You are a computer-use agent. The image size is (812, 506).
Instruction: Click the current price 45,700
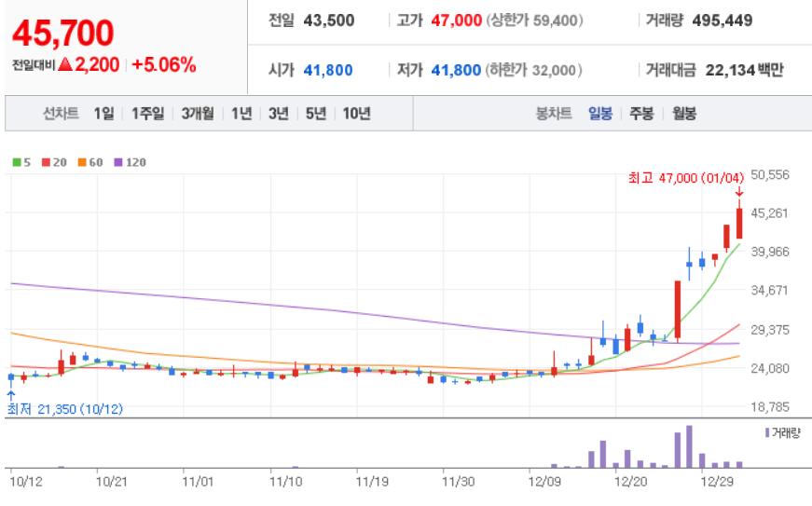pyautogui.click(x=62, y=34)
